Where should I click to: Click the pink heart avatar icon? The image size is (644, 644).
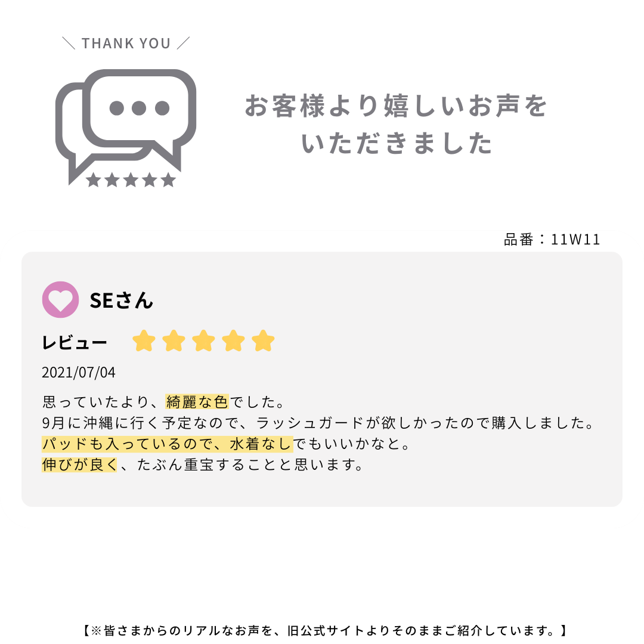click(60, 299)
